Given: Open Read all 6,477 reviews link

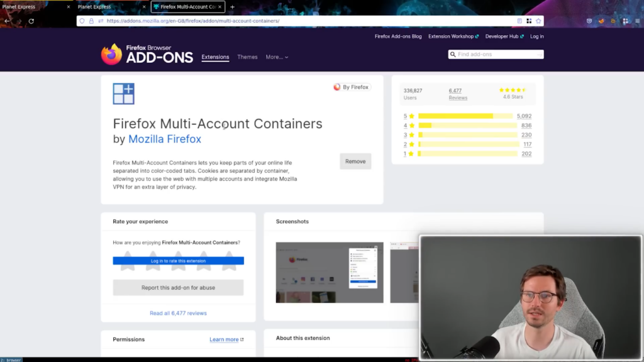Looking at the screenshot, I should click(x=178, y=313).
